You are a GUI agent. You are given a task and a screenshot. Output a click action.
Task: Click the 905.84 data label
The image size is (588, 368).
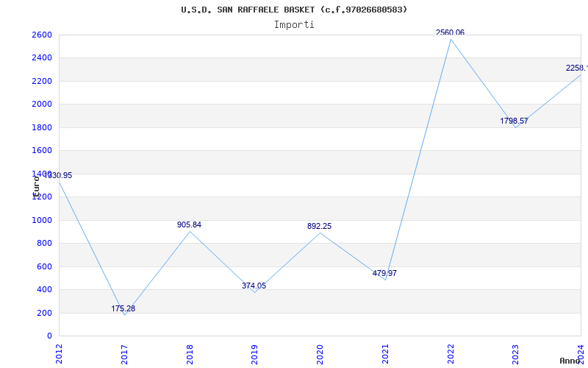[189, 224]
